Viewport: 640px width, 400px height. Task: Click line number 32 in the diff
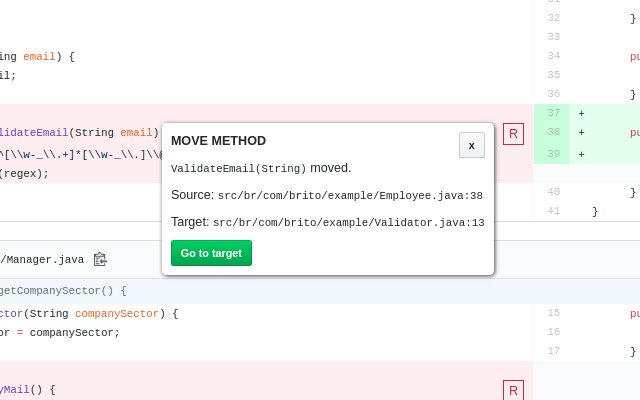tap(553, 18)
